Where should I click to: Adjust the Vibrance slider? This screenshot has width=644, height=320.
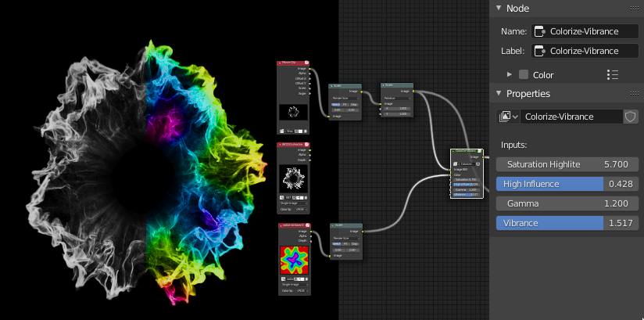(x=567, y=223)
